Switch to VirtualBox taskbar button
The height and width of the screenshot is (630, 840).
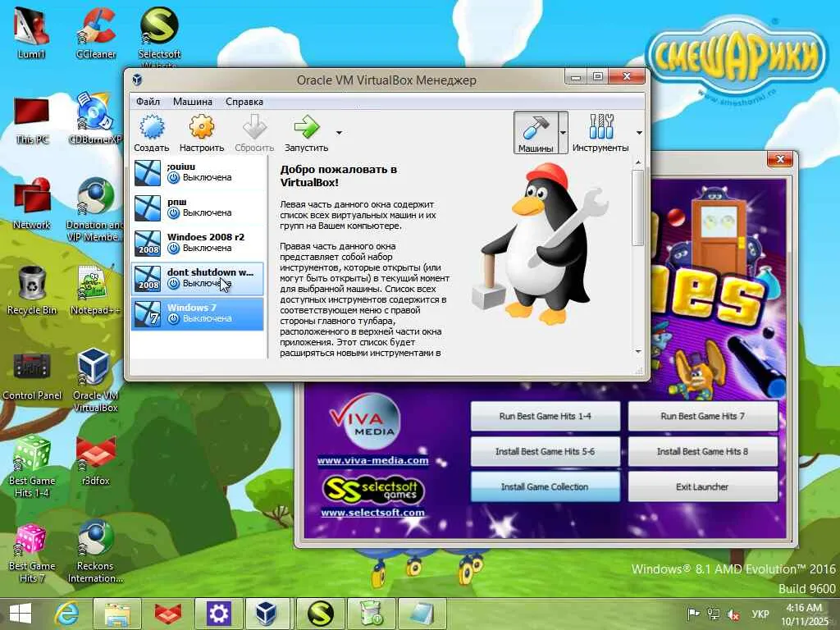pos(267,614)
